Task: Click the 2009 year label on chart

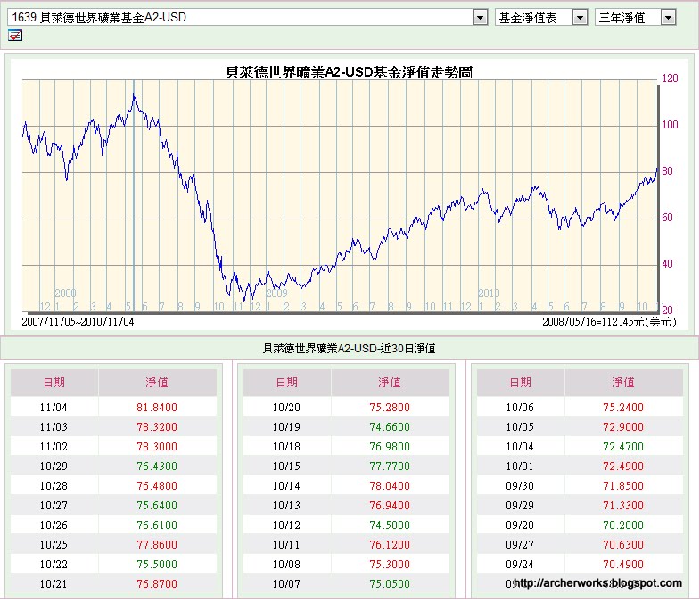Action: pos(276,293)
